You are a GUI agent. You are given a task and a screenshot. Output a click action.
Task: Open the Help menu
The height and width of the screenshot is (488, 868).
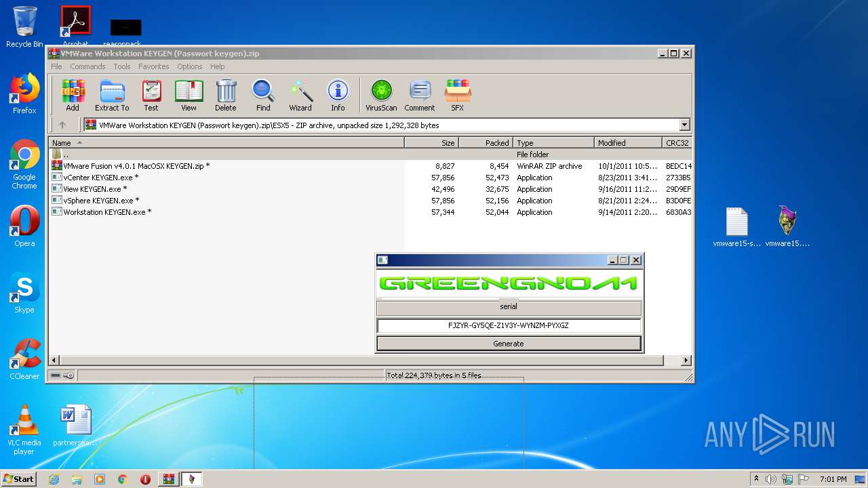coord(217,66)
